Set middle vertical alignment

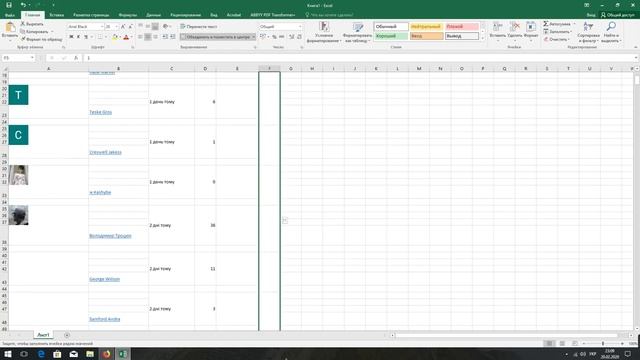[x=148, y=27]
